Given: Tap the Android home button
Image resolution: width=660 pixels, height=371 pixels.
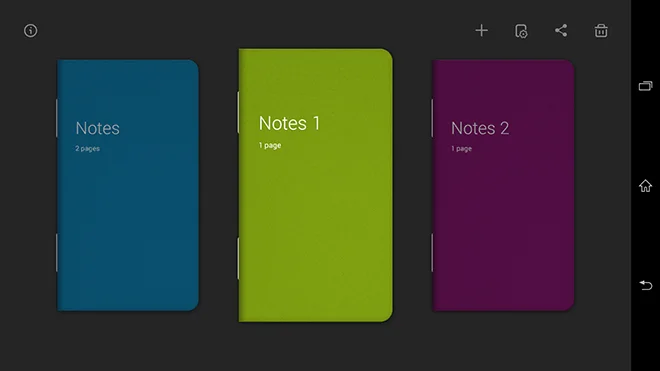Looking at the screenshot, I should (645, 185).
